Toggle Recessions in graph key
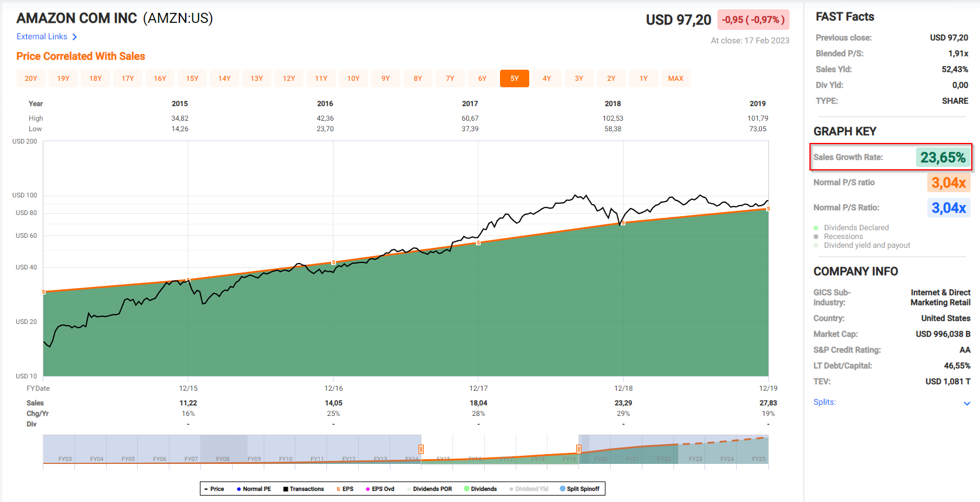 tap(843, 237)
